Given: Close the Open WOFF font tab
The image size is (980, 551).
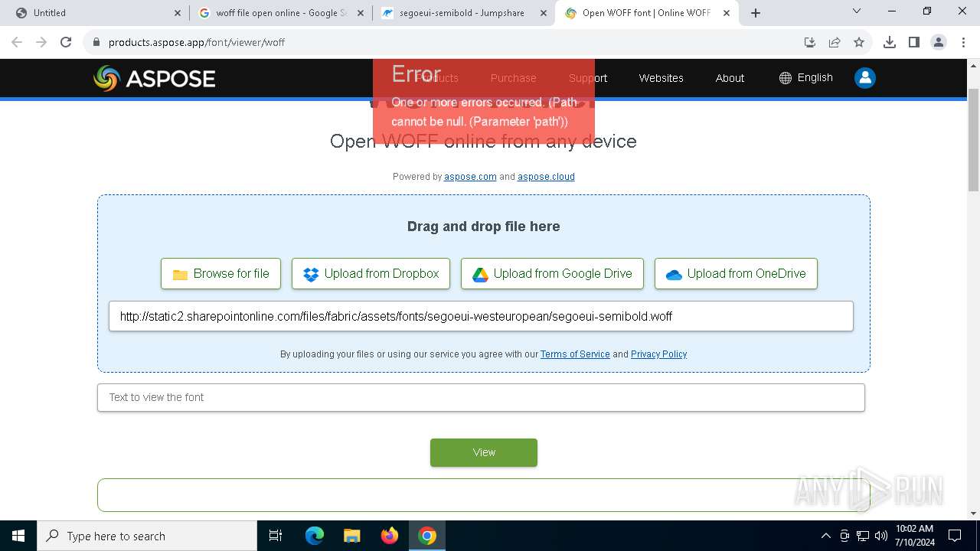Looking at the screenshot, I should coord(727,13).
